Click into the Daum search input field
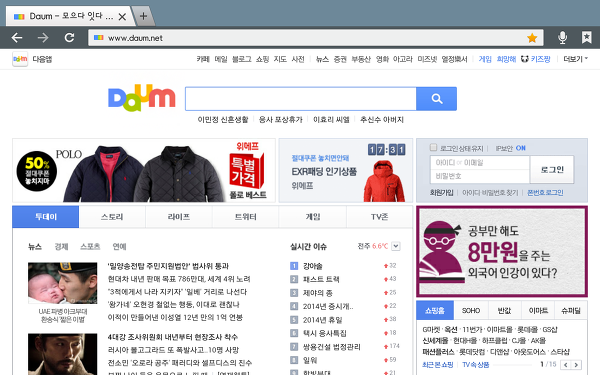 tap(301, 99)
